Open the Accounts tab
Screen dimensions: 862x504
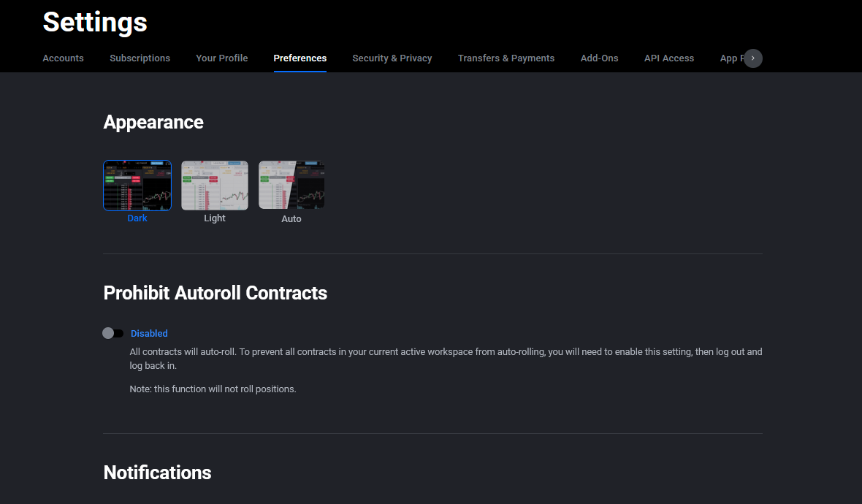[x=64, y=58]
